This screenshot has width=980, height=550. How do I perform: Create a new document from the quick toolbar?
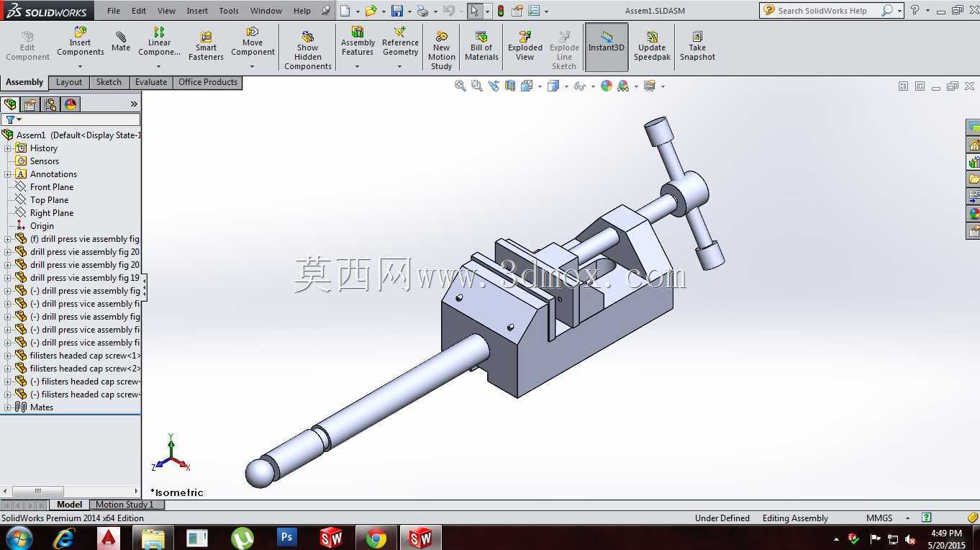tap(345, 11)
